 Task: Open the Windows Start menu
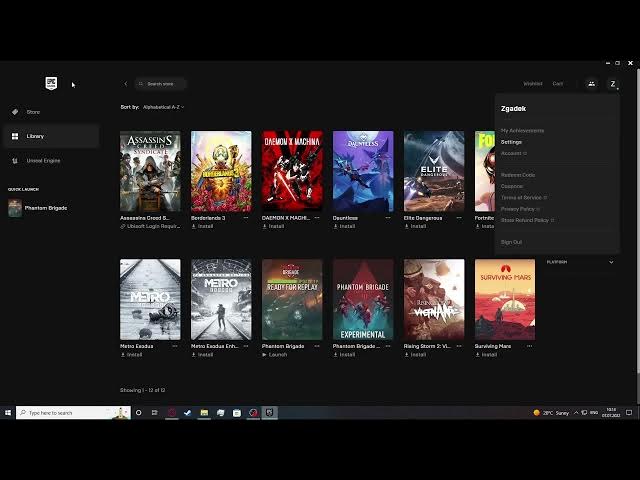(x=7, y=413)
